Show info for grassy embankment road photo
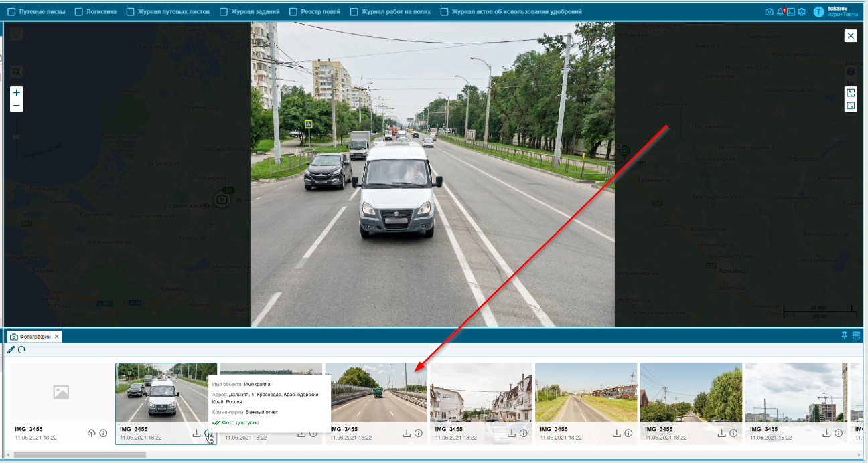 [628, 433]
